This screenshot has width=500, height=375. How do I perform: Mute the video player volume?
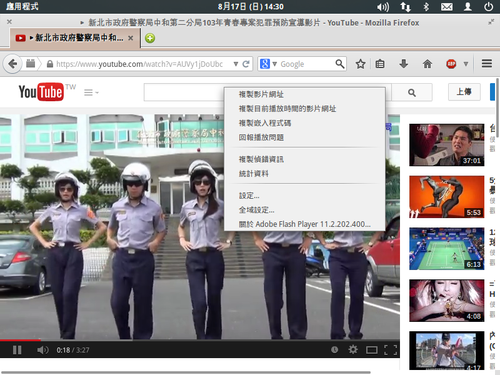pyautogui.click(x=43, y=350)
